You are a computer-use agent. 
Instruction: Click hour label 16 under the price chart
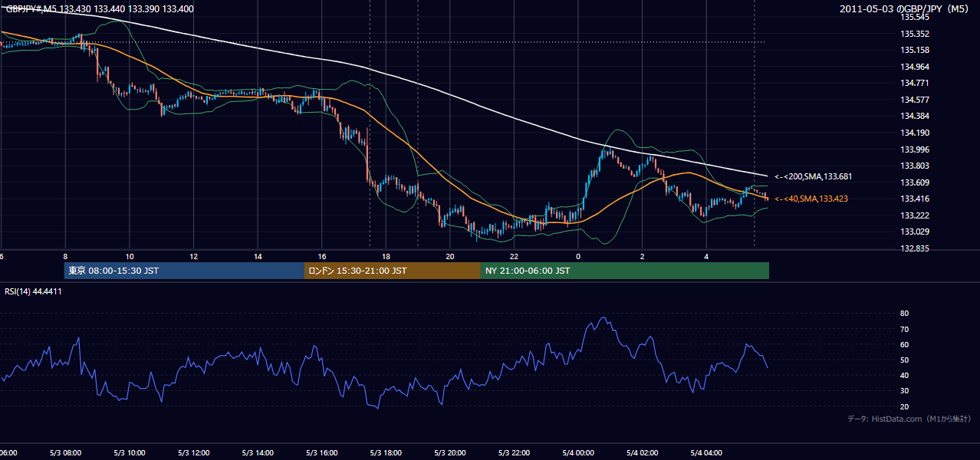click(x=321, y=257)
